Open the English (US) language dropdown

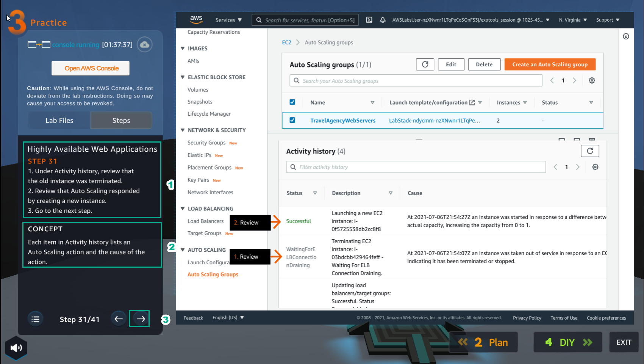pyautogui.click(x=228, y=318)
